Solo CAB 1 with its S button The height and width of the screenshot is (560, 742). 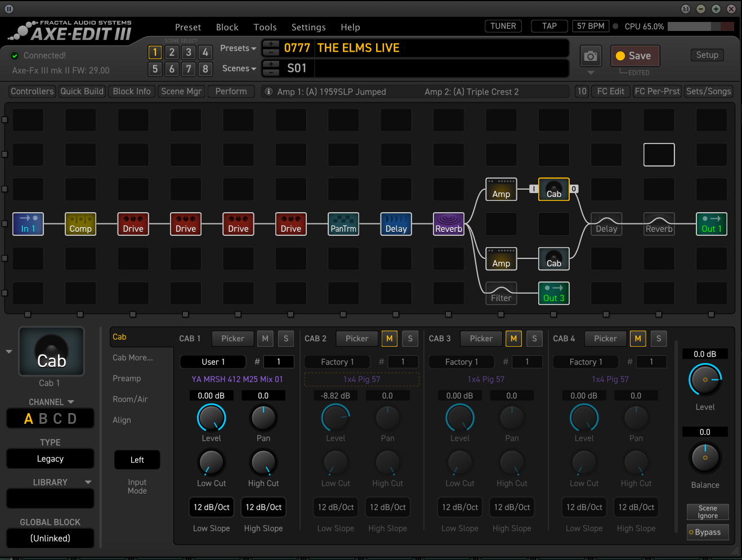pyautogui.click(x=286, y=338)
